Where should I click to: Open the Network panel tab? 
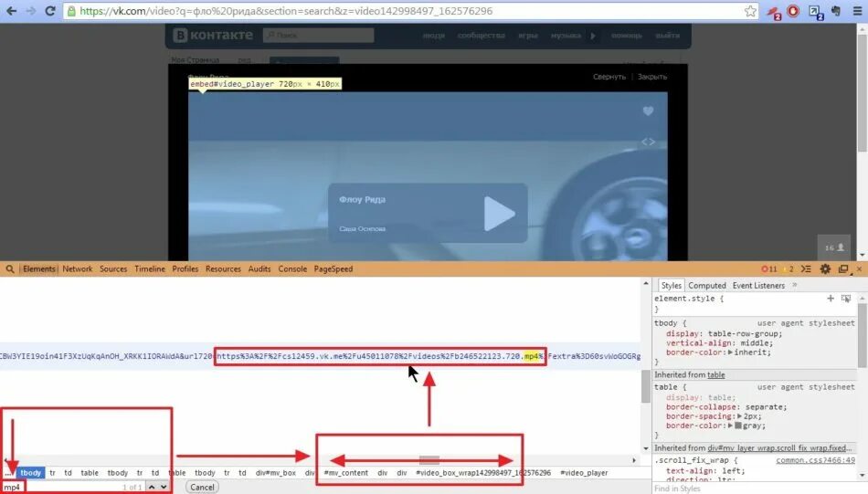coord(78,268)
